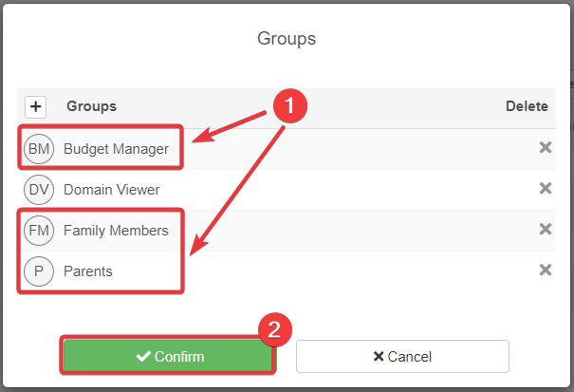Click the Groups column header

(x=91, y=107)
